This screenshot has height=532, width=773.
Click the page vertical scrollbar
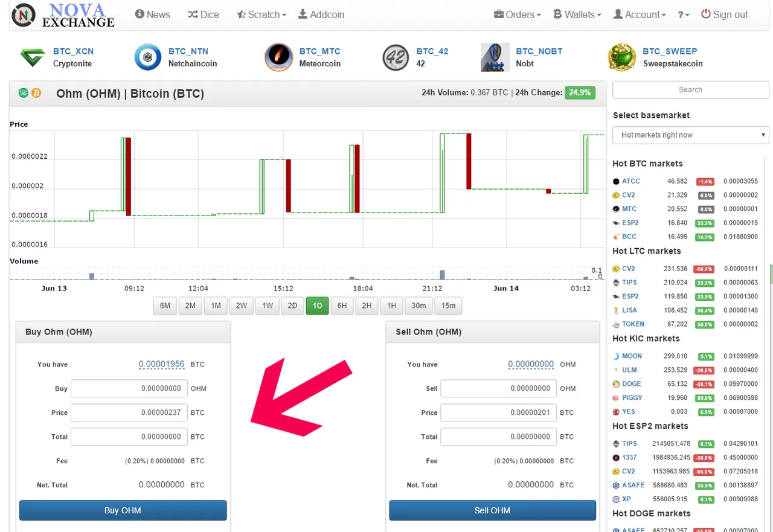click(x=771, y=274)
